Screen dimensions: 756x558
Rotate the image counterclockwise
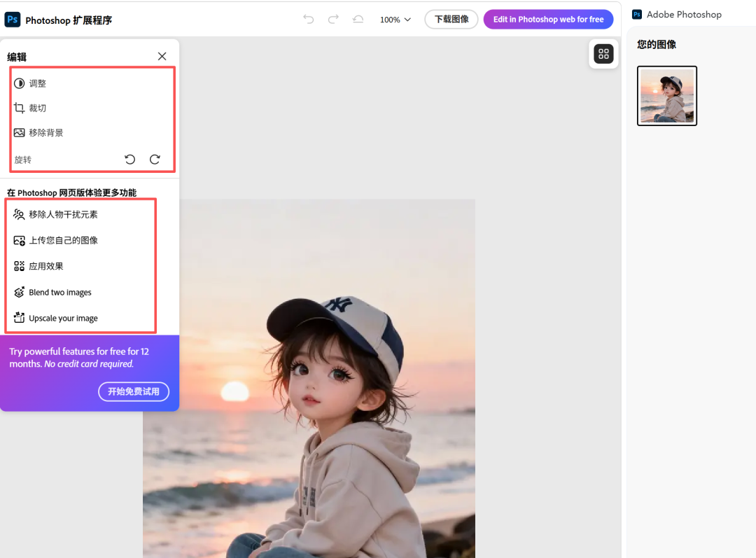129,159
